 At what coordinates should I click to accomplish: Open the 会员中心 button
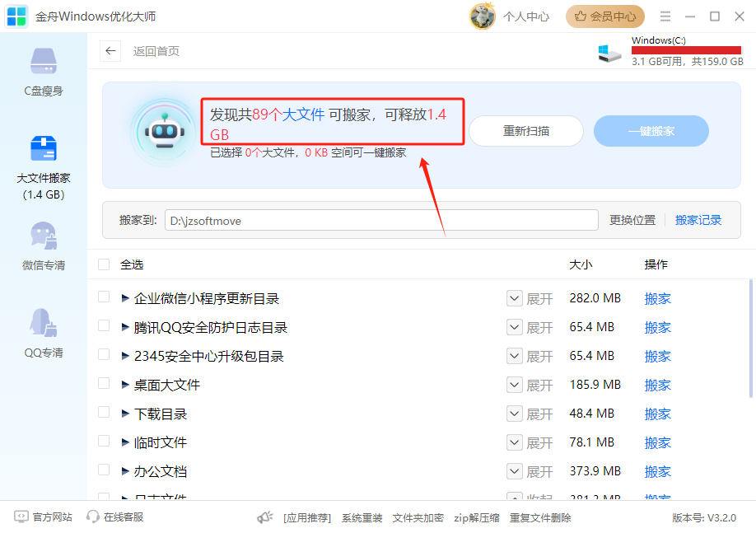tap(605, 16)
